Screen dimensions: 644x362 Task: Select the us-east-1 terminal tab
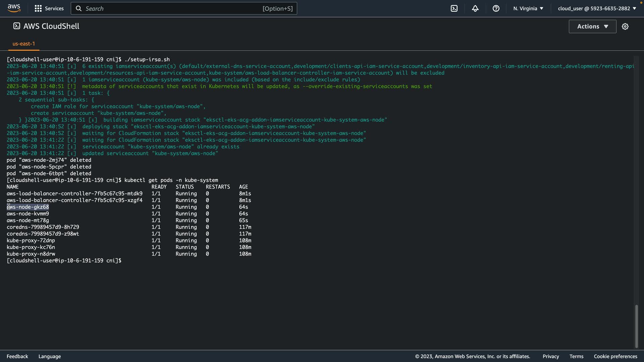23,44
